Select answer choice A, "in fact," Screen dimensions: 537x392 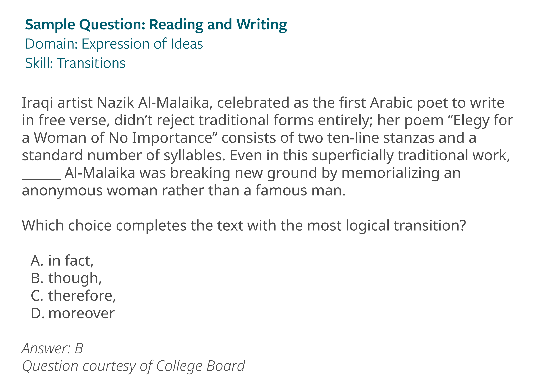pyautogui.click(x=62, y=261)
